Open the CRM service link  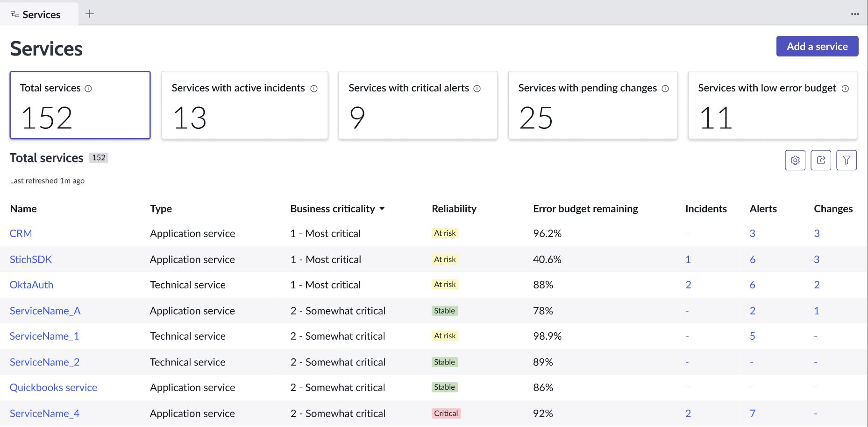(x=21, y=233)
